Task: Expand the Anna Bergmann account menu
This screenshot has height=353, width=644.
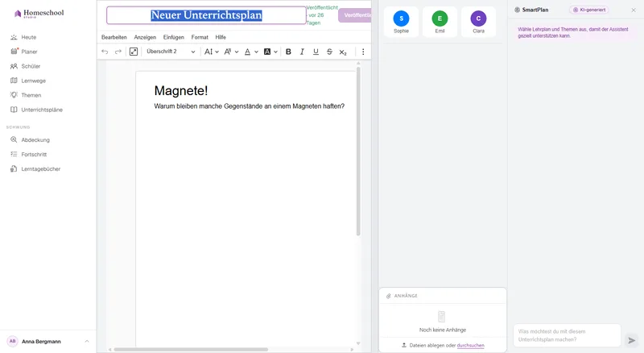Action: pos(48,342)
